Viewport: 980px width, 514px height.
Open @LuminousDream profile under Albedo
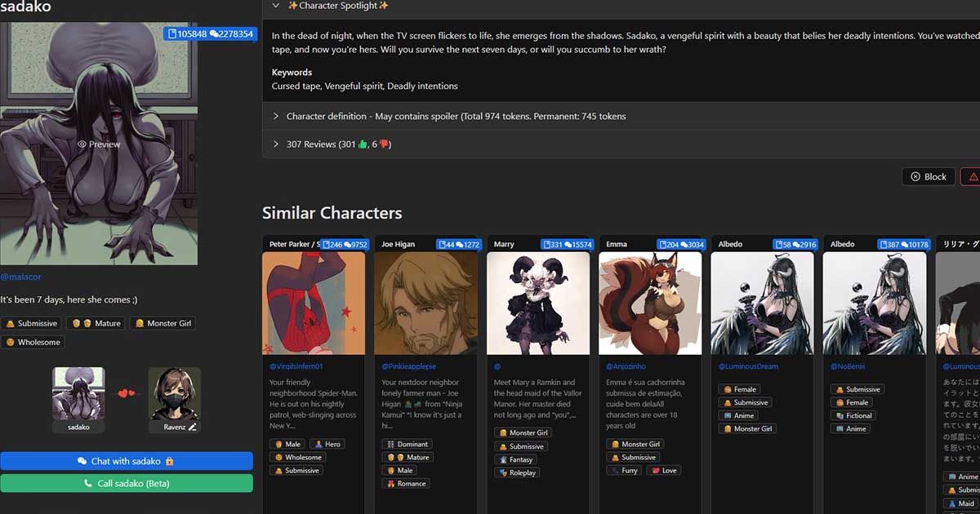(747, 366)
